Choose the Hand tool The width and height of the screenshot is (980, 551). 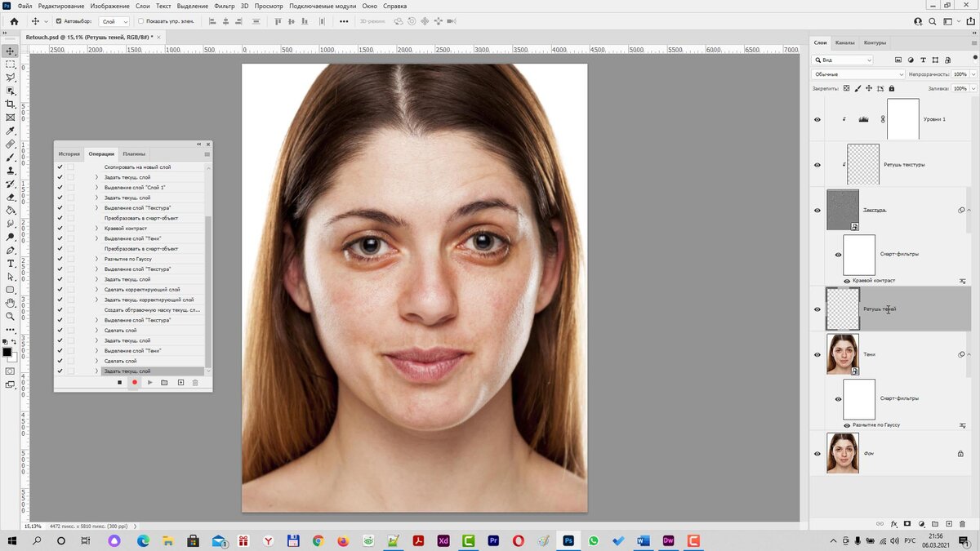point(11,303)
